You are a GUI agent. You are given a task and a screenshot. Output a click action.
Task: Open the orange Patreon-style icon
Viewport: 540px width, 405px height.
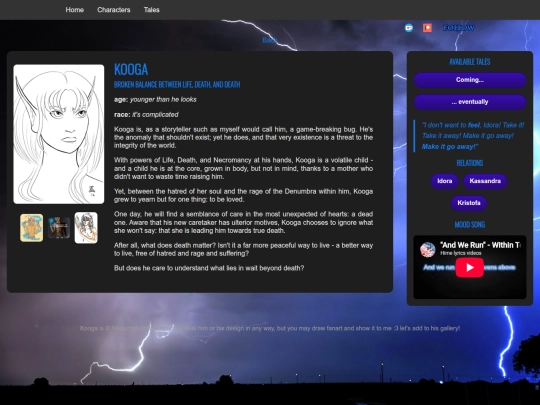point(427,28)
